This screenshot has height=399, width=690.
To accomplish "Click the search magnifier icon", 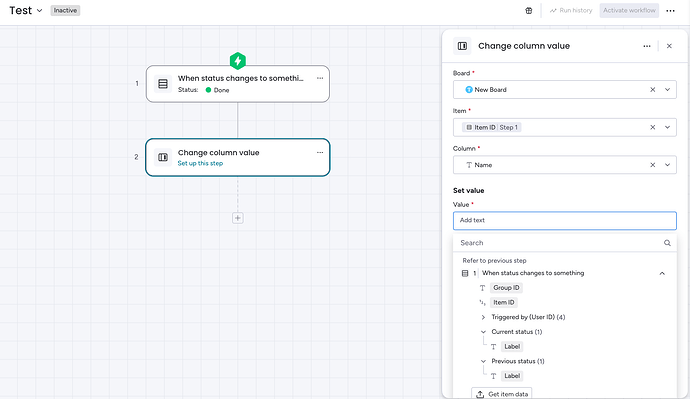I will click(x=667, y=243).
